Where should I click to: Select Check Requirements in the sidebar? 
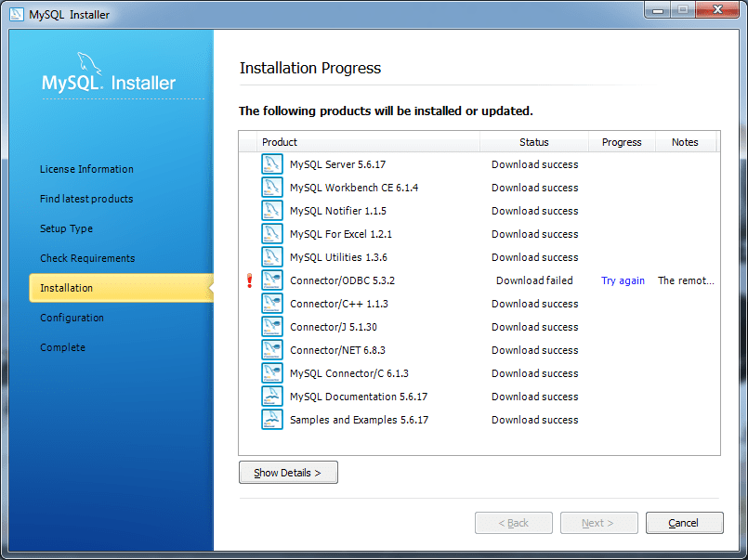86,258
